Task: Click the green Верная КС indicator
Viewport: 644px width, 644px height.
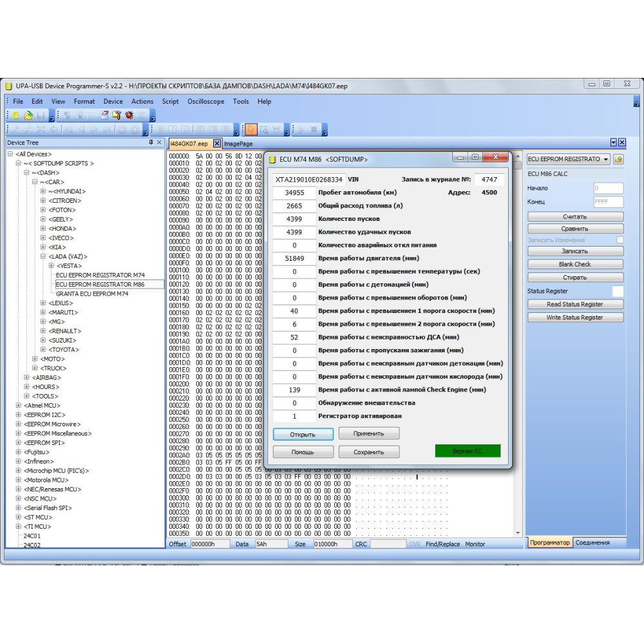Action: point(468,451)
